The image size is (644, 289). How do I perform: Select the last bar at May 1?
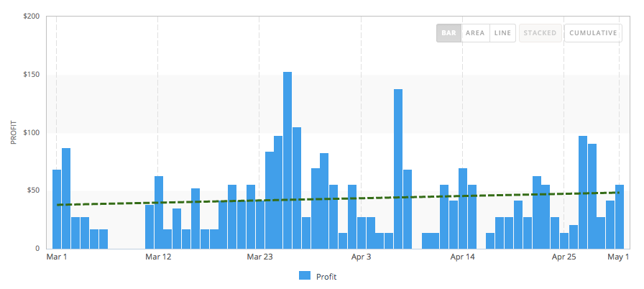[x=620, y=217]
